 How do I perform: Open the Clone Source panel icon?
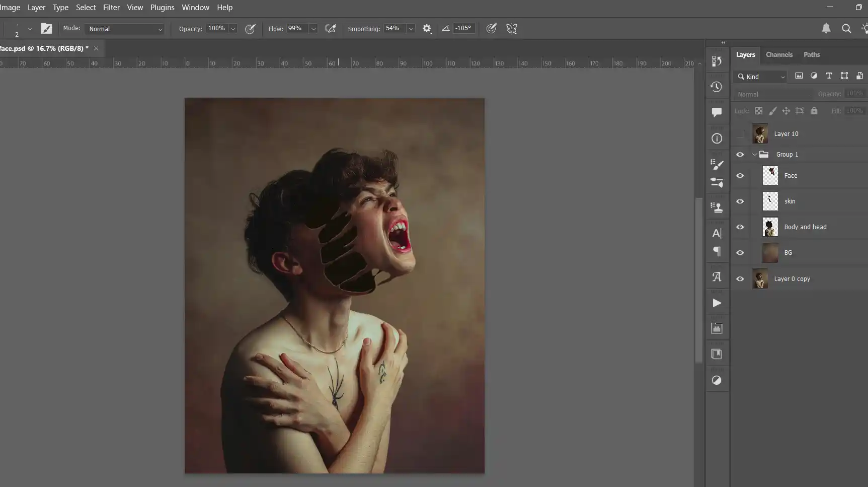tap(717, 207)
